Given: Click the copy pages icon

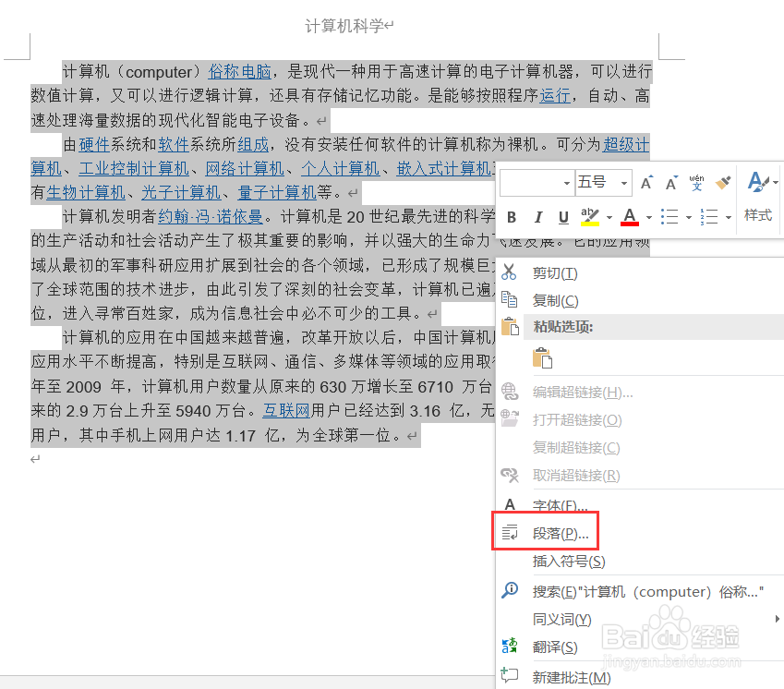Looking at the screenshot, I should 509,299.
